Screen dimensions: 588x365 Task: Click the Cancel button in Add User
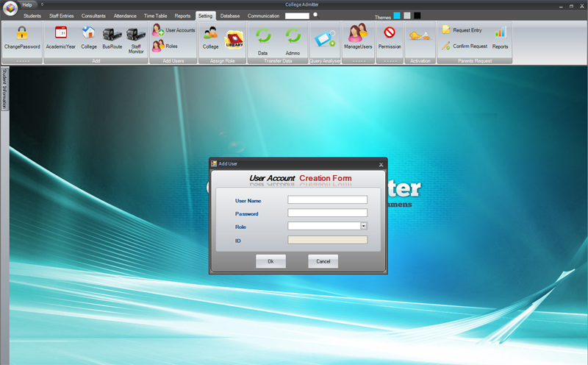coord(323,261)
